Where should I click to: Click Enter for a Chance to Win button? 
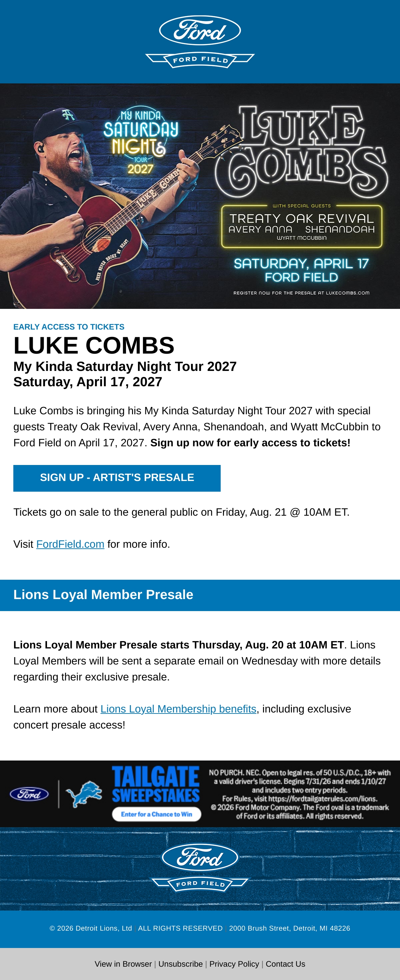(157, 814)
